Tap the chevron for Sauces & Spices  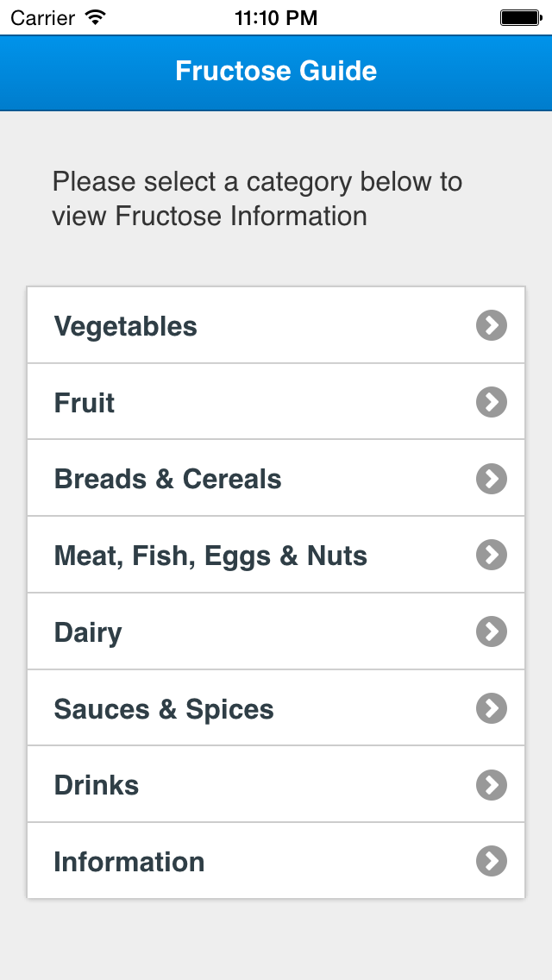pos(491,708)
